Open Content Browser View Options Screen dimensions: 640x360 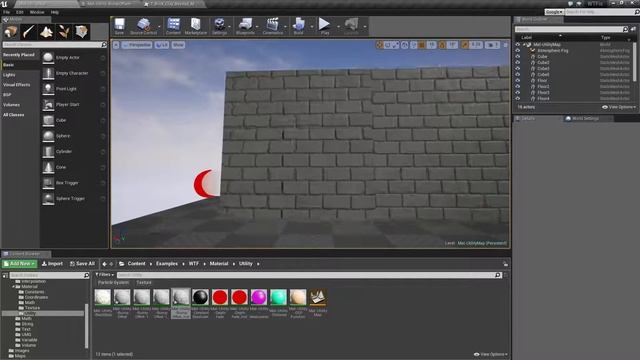coord(491,354)
